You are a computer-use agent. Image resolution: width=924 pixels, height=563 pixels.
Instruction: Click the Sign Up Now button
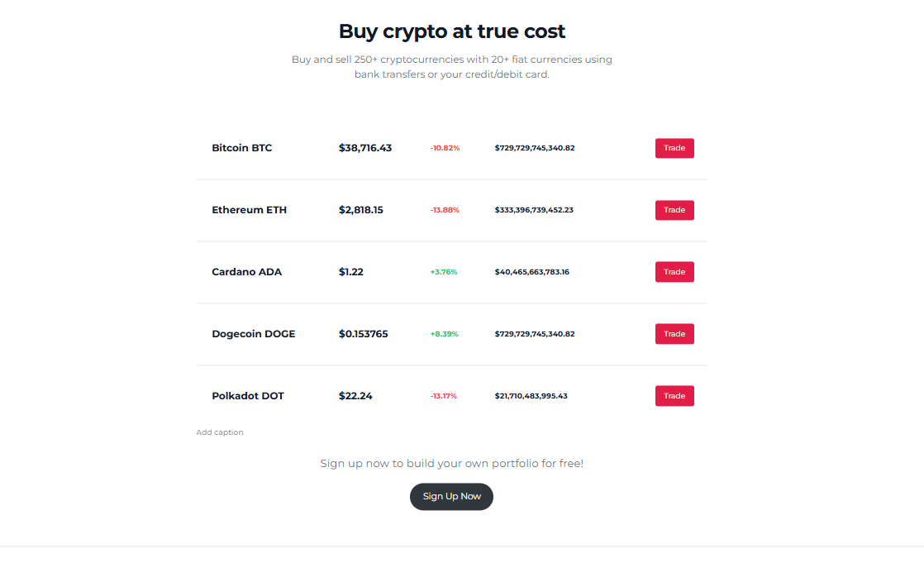pos(451,497)
